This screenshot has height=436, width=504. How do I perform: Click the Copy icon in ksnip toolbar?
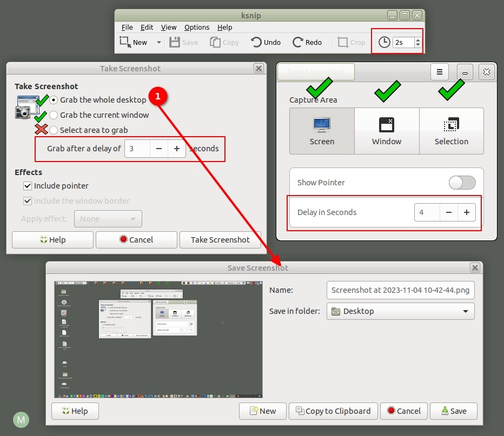coord(215,42)
